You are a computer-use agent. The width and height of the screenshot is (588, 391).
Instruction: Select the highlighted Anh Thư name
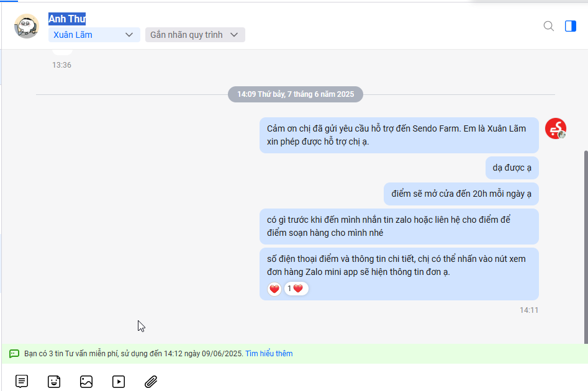tap(67, 19)
